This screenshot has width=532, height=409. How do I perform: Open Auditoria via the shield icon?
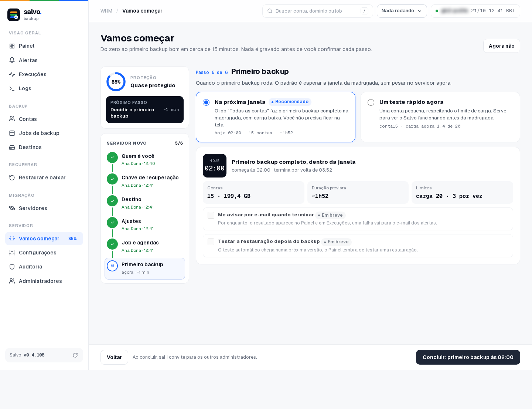[x=12, y=267]
